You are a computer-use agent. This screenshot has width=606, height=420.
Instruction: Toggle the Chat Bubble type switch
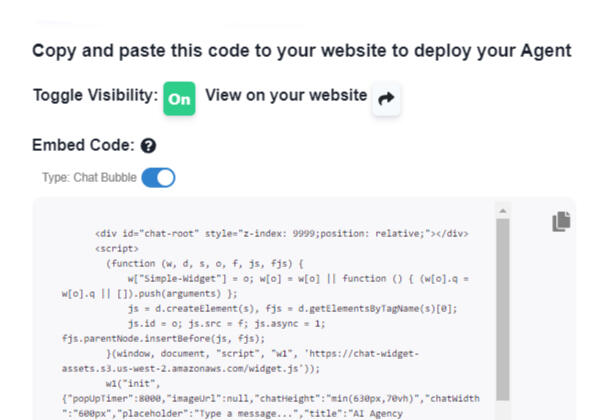pos(158,177)
